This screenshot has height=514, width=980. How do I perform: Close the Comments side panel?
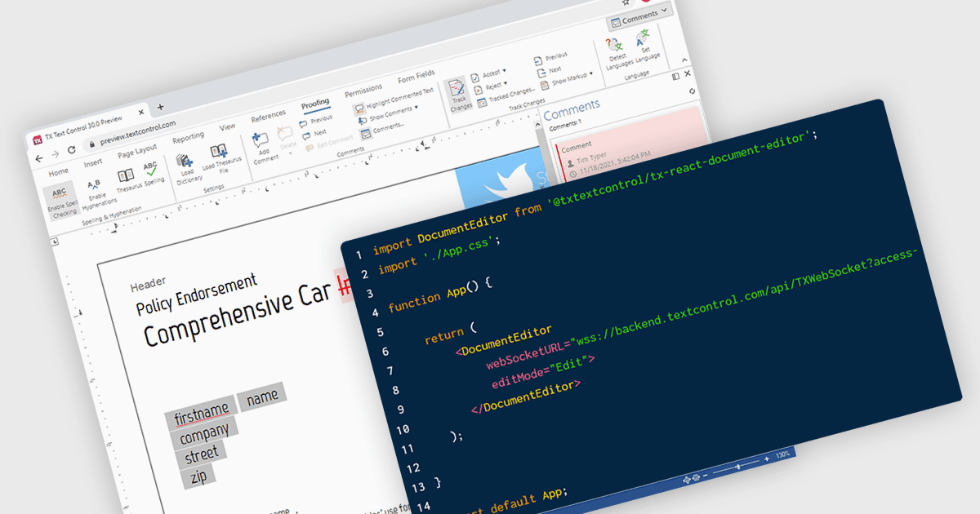coord(688,75)
